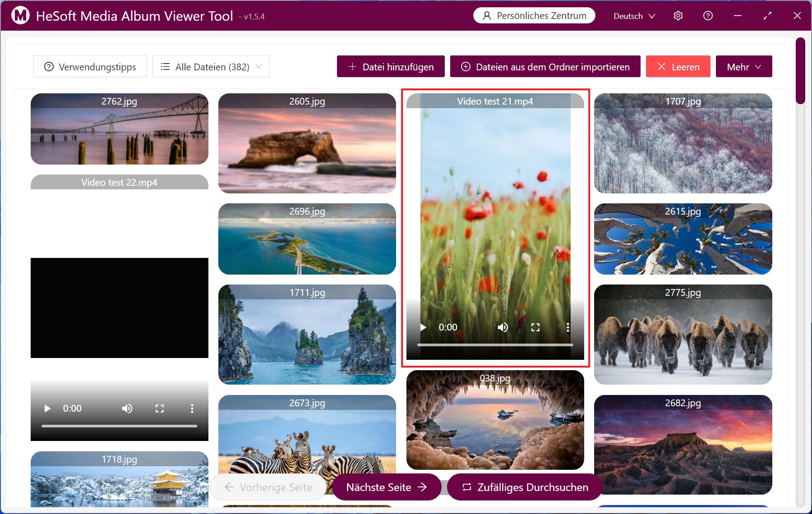This screenshot has width=812, height=514.
Task: Open the 2682.jpg sunset mesa thumbnail
Action: pos(683,445)
